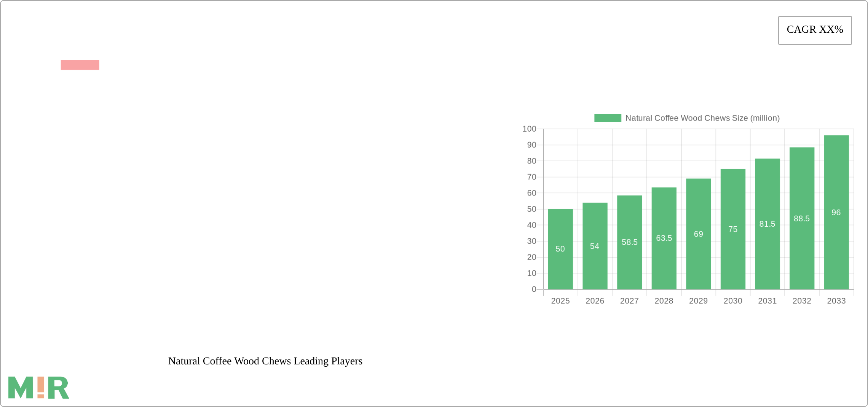Click the 100 y-axis value
Screen dimensions: 868x407
point(529,129)
